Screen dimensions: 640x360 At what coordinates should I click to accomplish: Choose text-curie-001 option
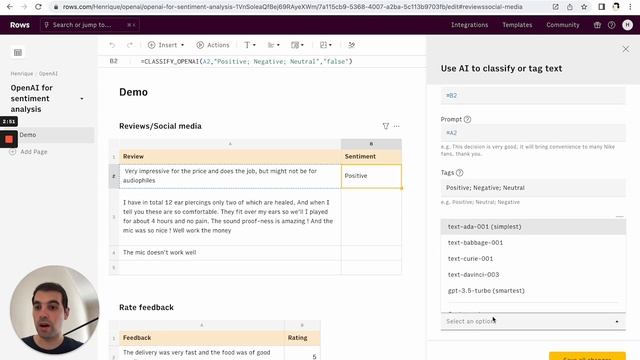533,258
